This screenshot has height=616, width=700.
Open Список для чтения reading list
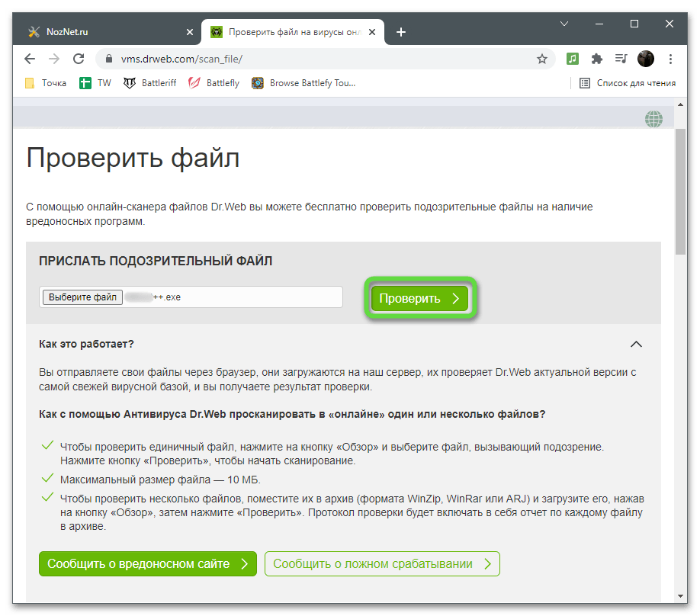tap(628, 83)
